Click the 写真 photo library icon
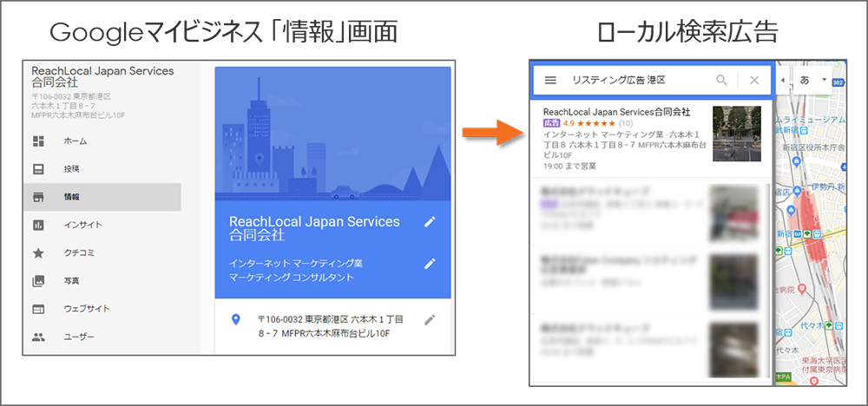868x406 pixels. [x=38, y=281]
